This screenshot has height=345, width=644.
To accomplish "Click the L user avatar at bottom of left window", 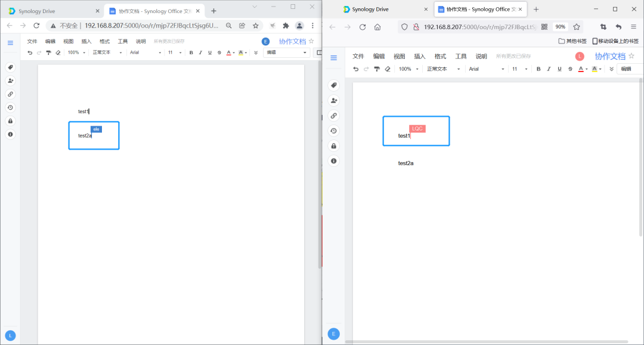I will click(10, 335).
